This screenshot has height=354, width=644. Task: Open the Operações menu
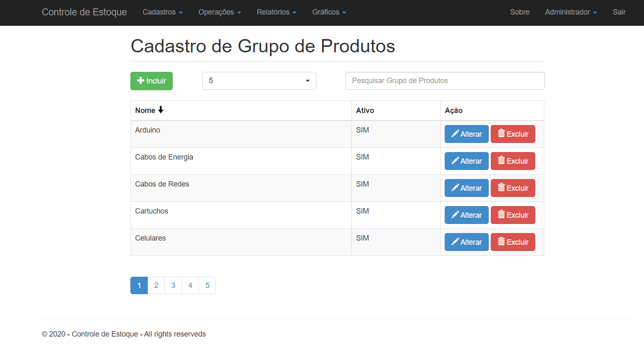click(x=220, y=12)
